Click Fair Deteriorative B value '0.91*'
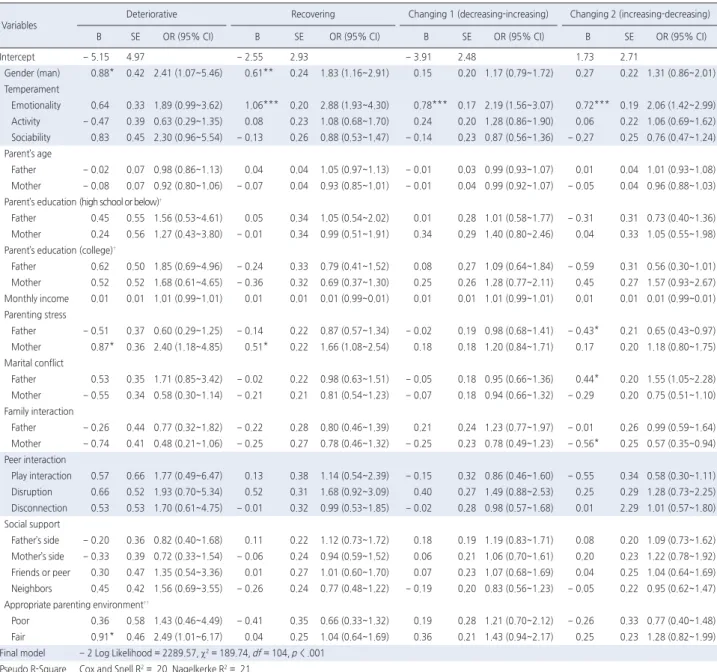Screen dimensions: 717x672 click(x=102, y=637)
